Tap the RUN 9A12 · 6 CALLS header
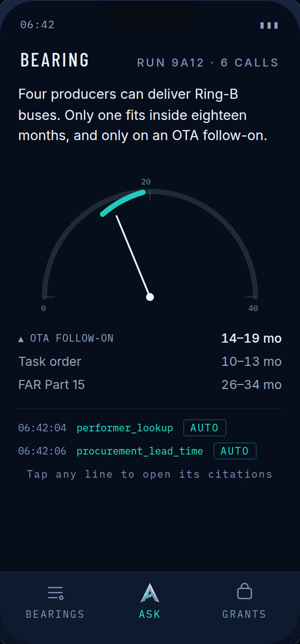The width and height of the screenshot is (300, 644). click(208, 62)
